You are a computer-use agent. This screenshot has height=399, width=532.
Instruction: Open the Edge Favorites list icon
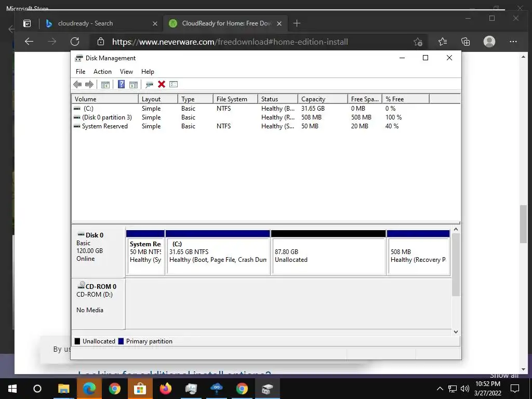[443, 42]
